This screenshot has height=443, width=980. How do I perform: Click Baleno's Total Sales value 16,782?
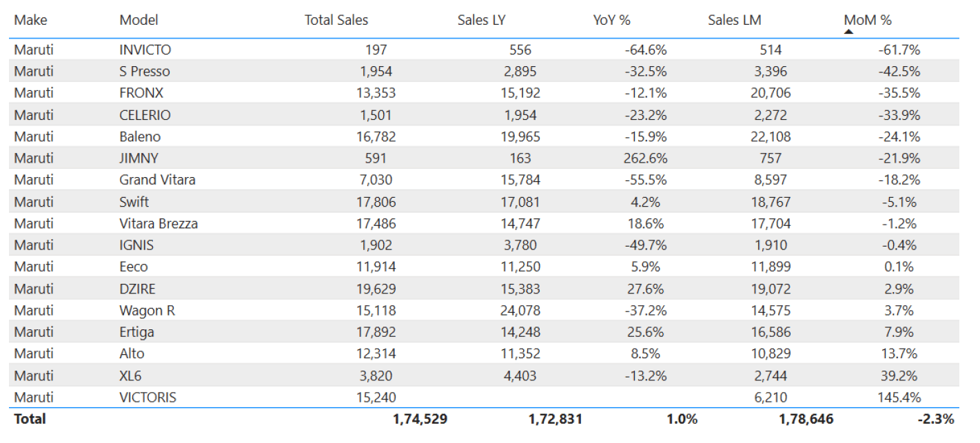(x=376, y=136)
